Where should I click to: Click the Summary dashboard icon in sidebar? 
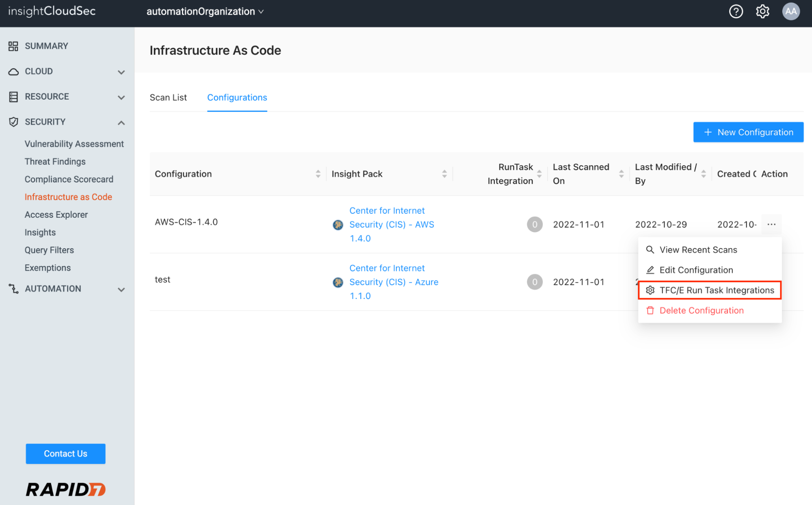[x=13, y=46]
